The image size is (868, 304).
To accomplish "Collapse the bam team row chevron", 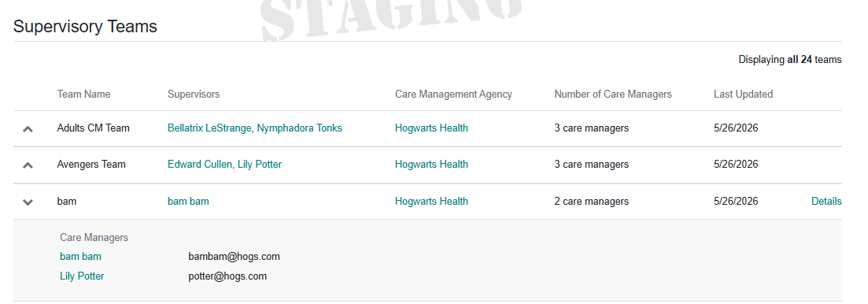I will tap(28, 202).
